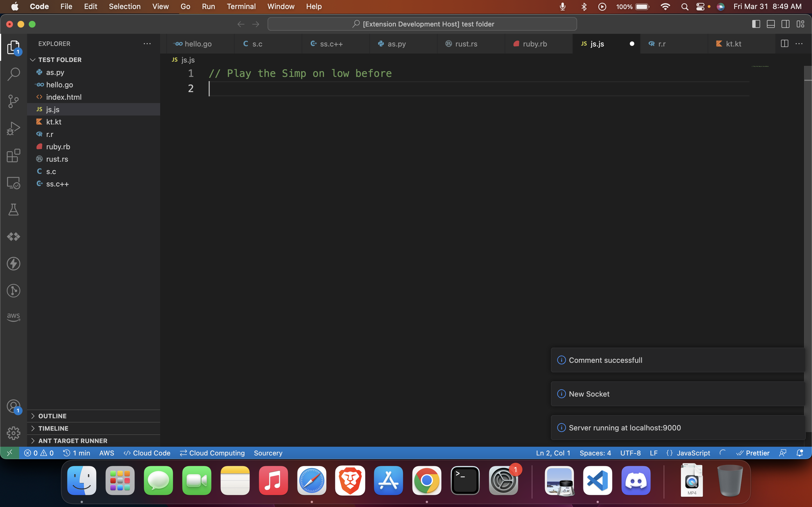Open the Manage gear menu
This screenshot has height=507, width=812.
pos(14,433)
